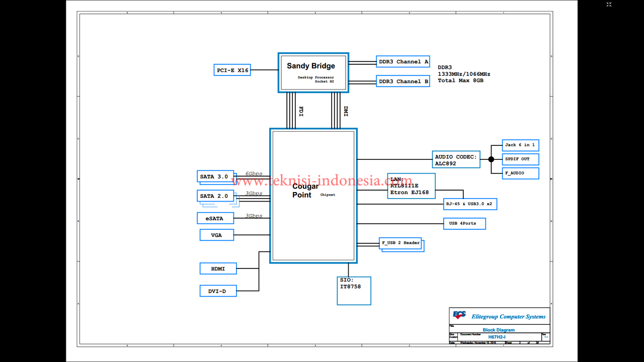The image size is (644, 362).
Task: Select the Jack 6 in 1 block
Action: [x=520, y=145]
